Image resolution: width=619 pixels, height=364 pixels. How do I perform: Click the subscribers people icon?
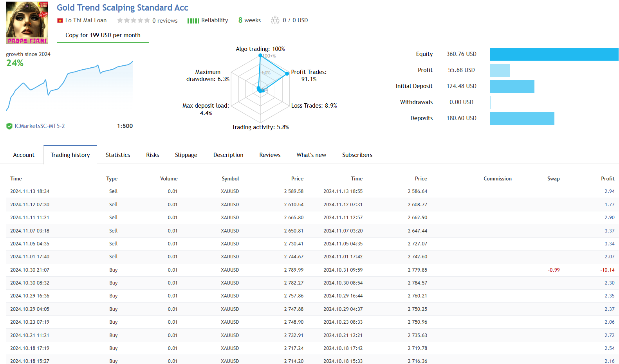click(275, 20)
